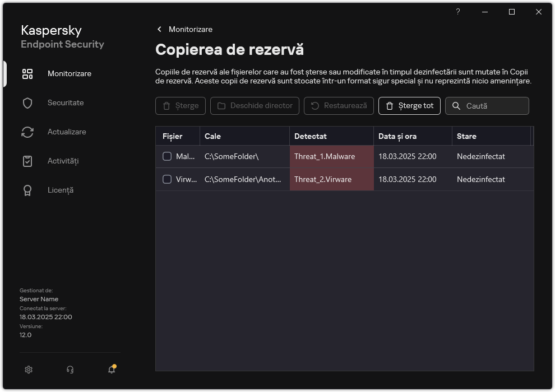Select the checkbox for the Virware file row

tap(167, 180)
